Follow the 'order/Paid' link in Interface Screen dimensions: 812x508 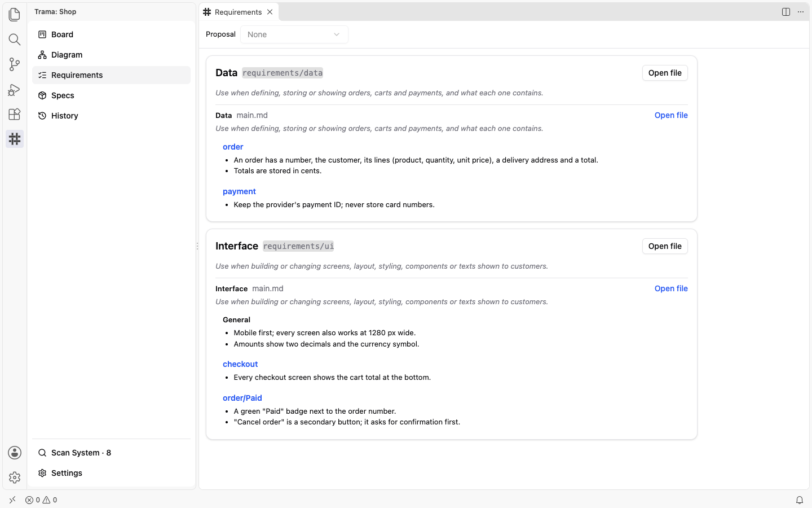242,398
